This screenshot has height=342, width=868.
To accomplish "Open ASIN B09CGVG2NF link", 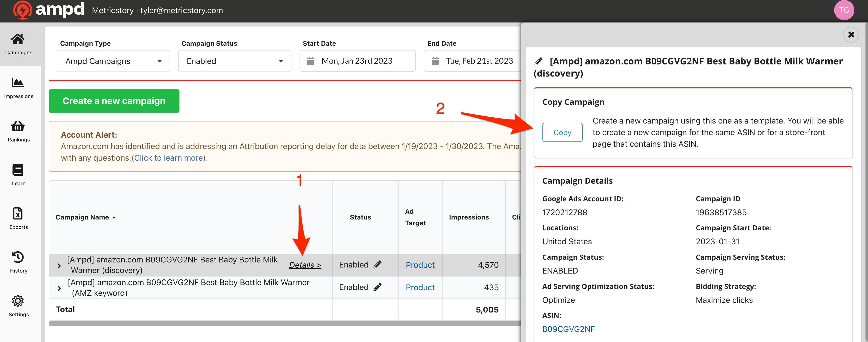I will tap(568, 329).
